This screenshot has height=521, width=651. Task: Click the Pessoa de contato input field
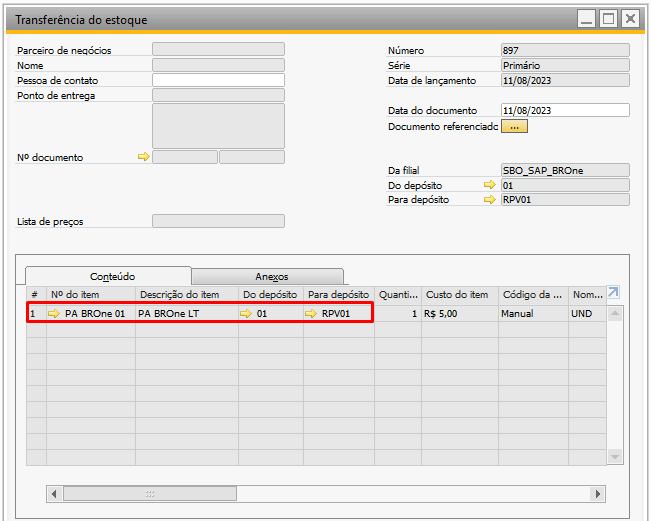(x=218, y=80)
